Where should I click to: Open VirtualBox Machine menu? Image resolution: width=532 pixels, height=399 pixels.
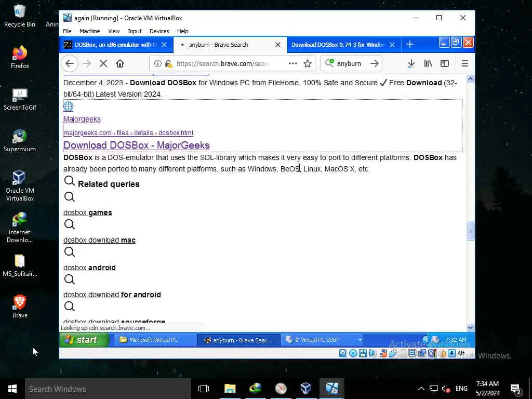89,31
